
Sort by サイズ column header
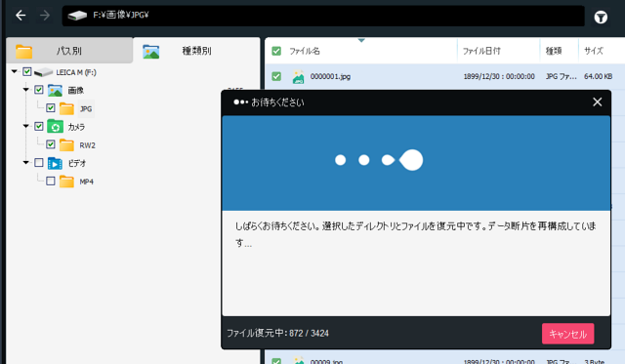click(x=594, y=51)
